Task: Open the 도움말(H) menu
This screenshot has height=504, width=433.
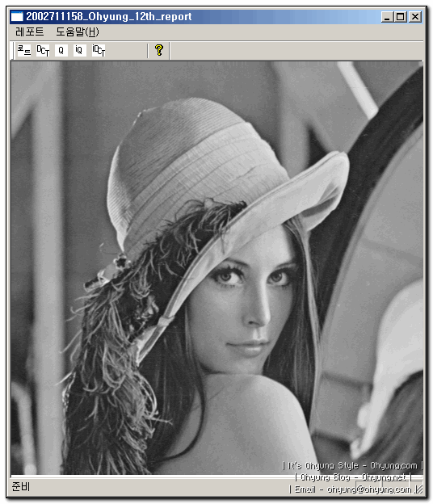Action: [78, 31]
